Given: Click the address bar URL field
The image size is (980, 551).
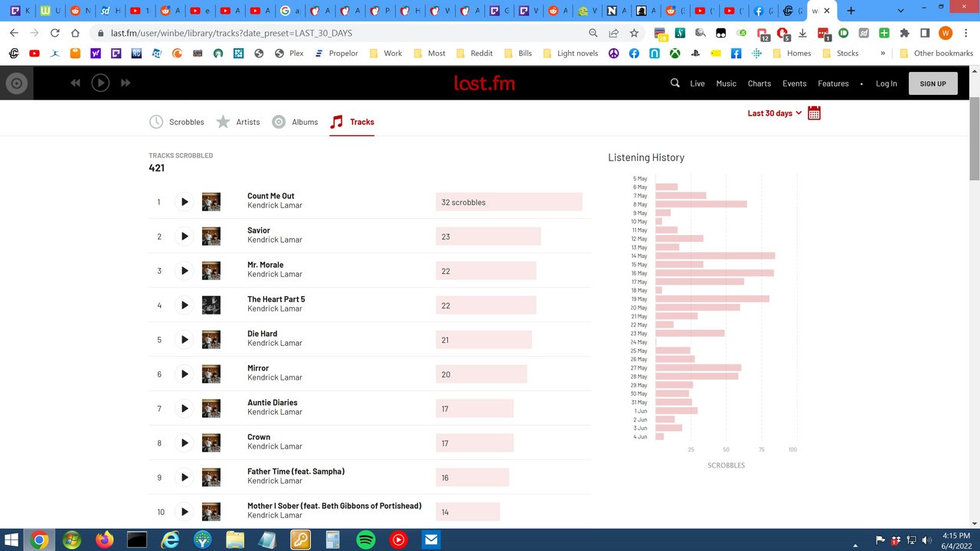Looking at the screenshot, I should tap(345, 33).
